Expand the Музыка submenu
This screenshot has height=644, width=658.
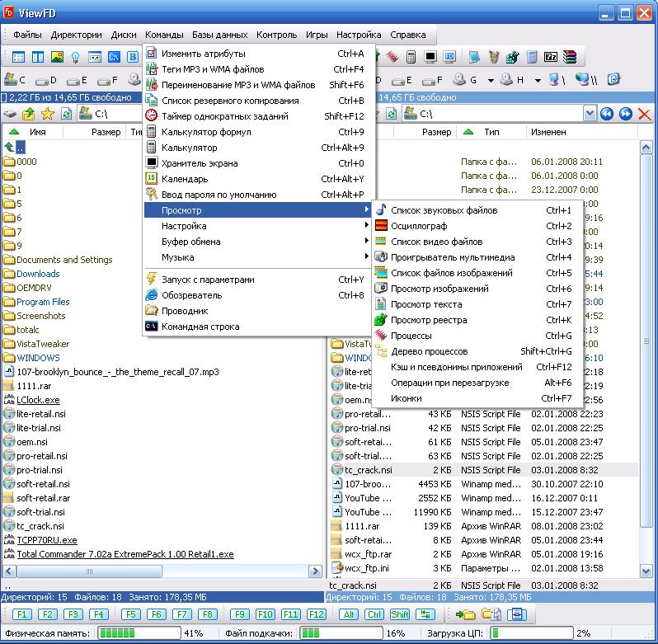259,257
